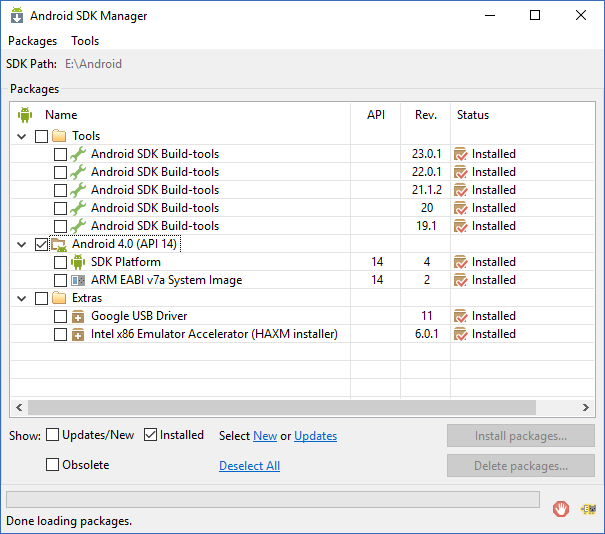Collapse the Tools tree group
Viewport: 605px width, 534px height.
(22, 136)
